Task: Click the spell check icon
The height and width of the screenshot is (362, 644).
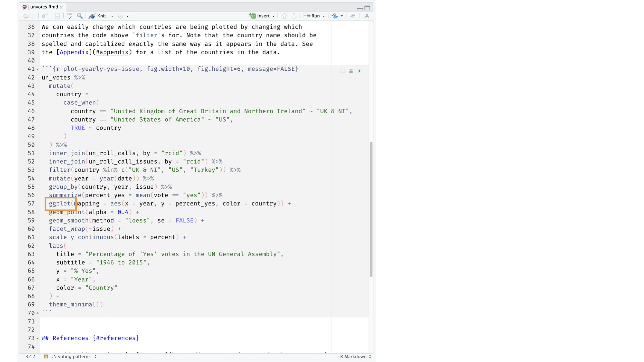Action: coord(70,16)
